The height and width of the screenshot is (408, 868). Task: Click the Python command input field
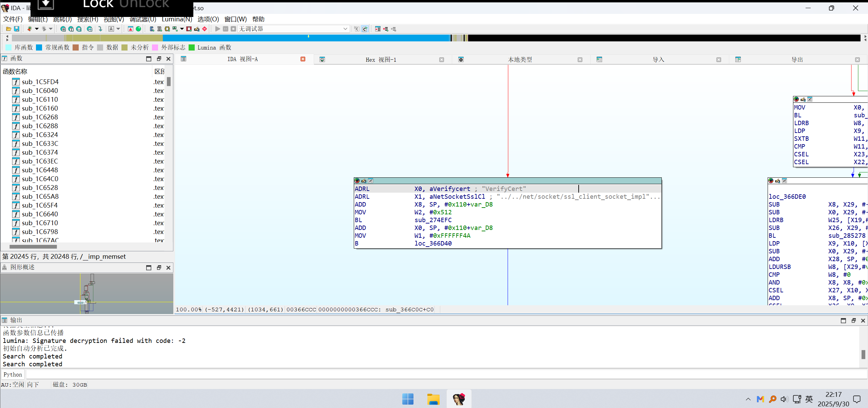coord(441,374)
